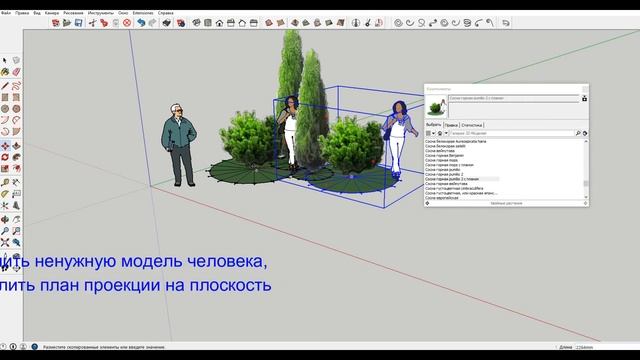Expand the View Options dropdown arrow

(433, 133)
